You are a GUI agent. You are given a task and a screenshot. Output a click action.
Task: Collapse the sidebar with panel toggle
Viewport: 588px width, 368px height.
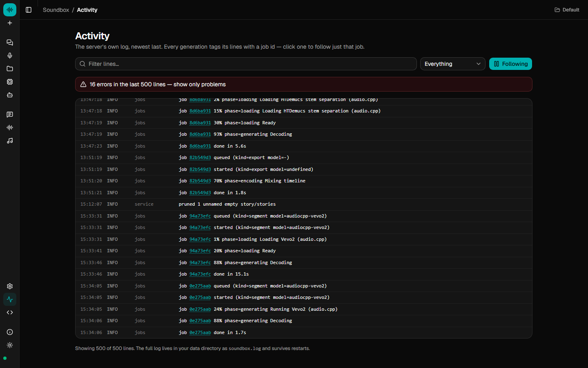pyautogui.click(x=29, y=10)
